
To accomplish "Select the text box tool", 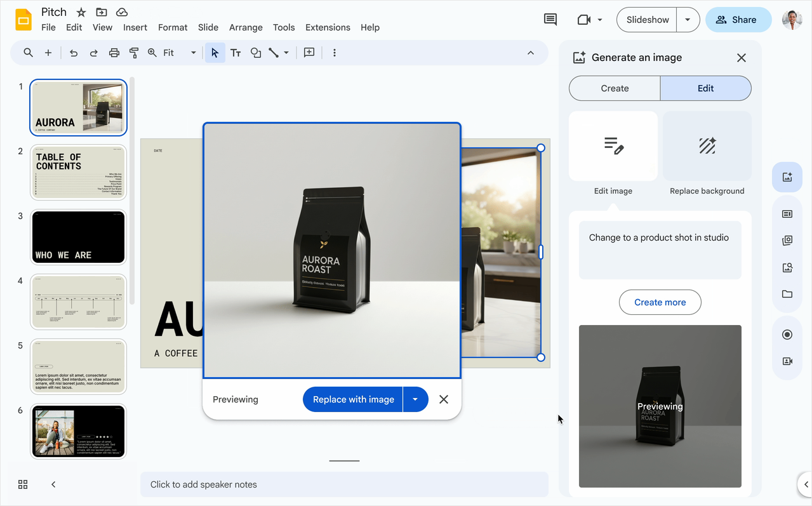I will [236, 53].
